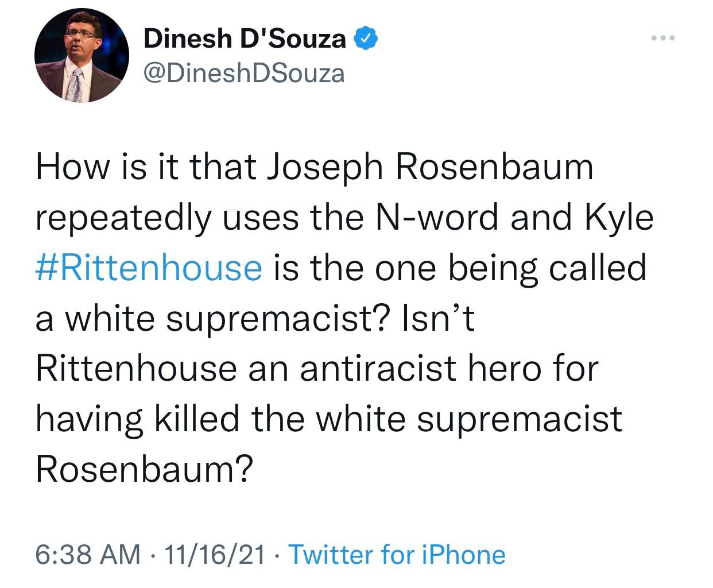Click the word "Joseph" in the first line
Viewport: 713px width, 588px height.
[x=325, y=168]
